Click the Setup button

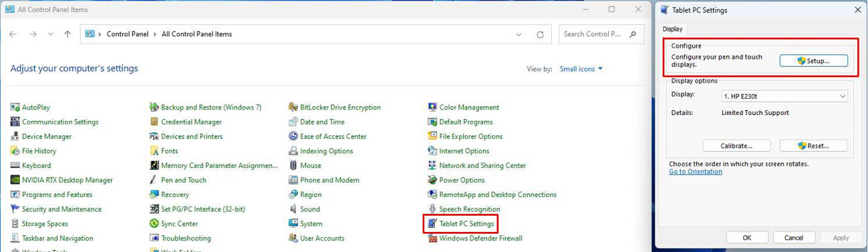tap(814, 60)
